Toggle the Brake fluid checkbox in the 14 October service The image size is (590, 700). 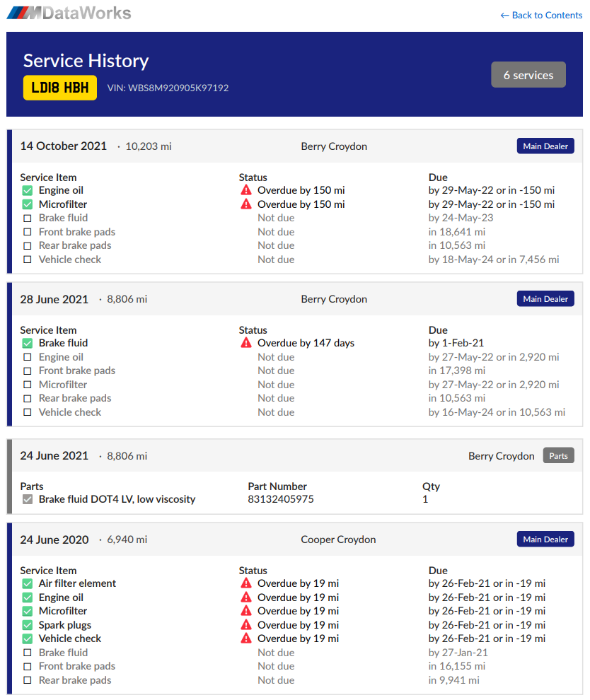point(27,217)
